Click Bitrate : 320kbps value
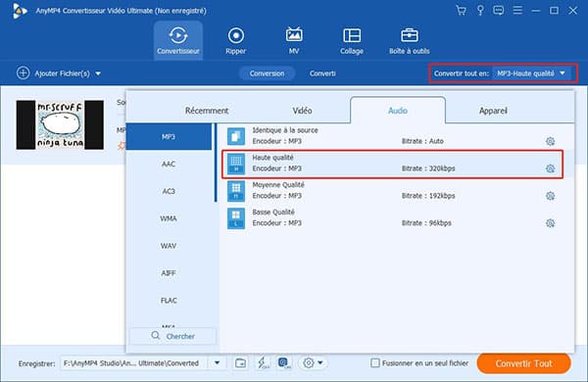The height and width of the screenshot is (382, 588). pyautogui.click(x=428, y=168)
